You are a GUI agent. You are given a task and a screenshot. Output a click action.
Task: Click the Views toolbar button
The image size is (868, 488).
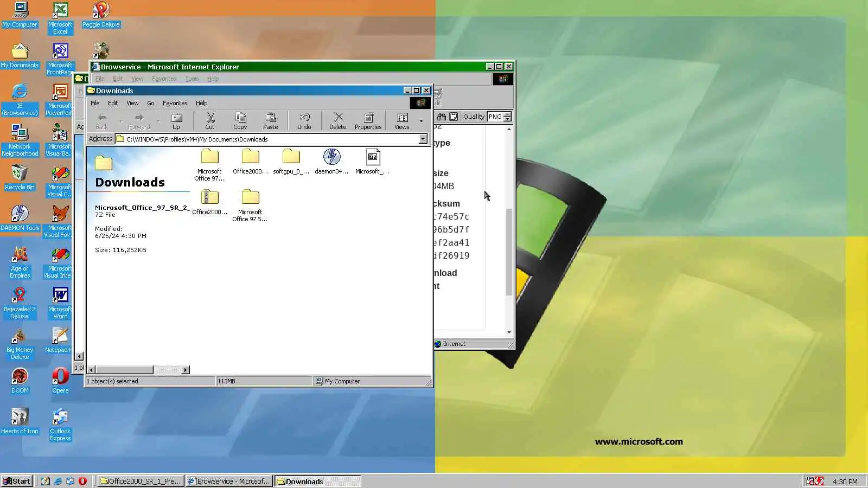click(x=402, y=121)
